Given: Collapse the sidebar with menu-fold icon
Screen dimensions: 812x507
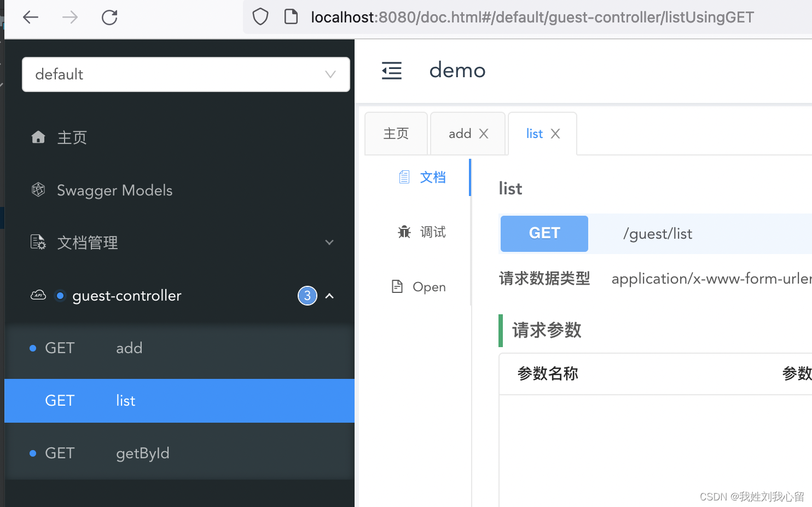Looking at the screenshot, I should [392, 71].
